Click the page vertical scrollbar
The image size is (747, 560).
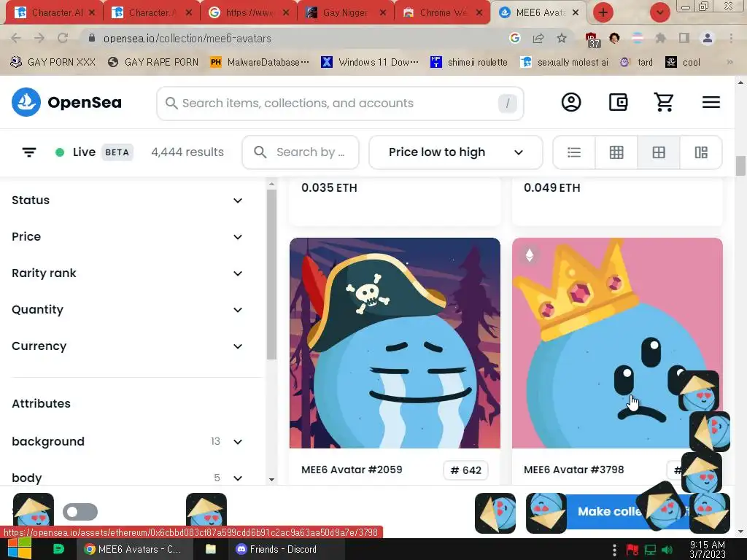coord(740,166)
